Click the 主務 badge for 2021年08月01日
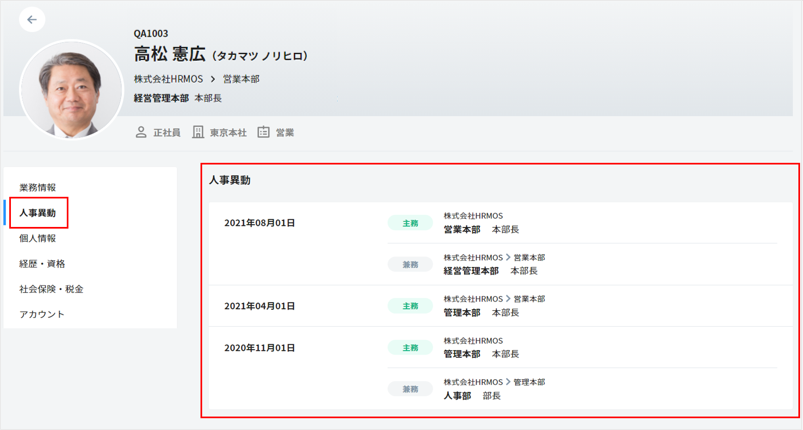The height and width of the screenshot is (430, 803). click(410, 223)
